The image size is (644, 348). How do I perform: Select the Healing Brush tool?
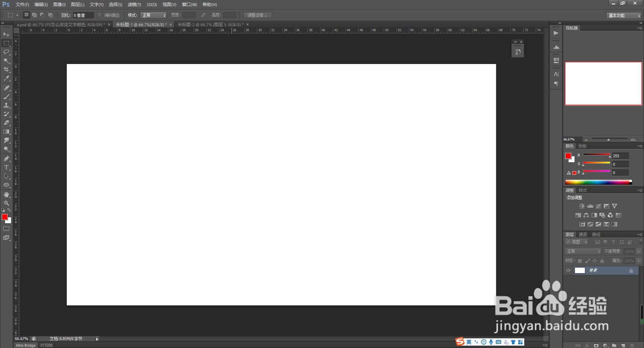tap(6, 88)
